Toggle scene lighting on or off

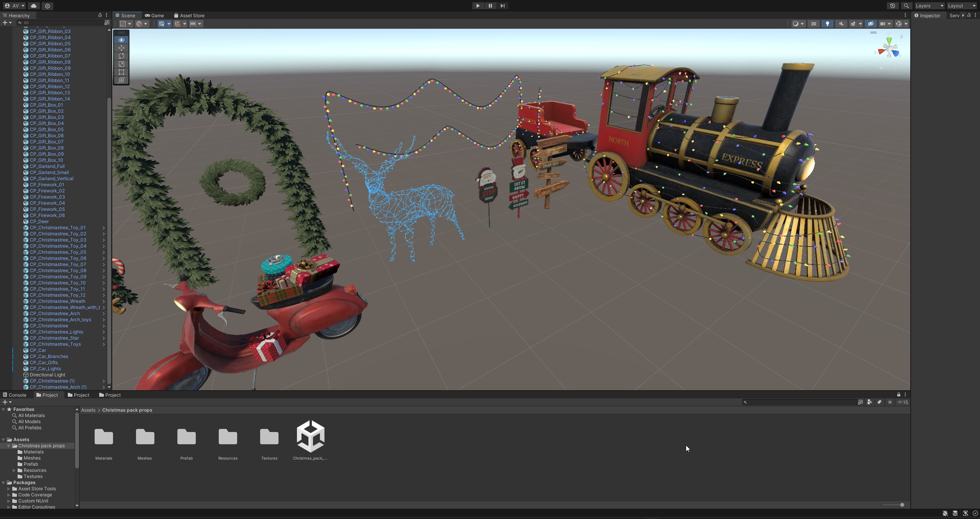click(828, 24)
